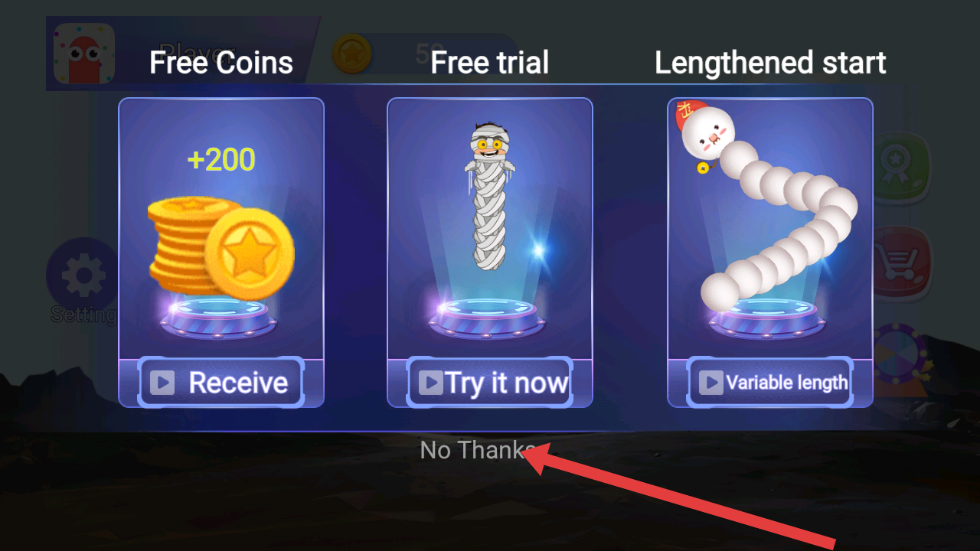Click the Free Coins heading
The image size is (980, 551).
click(x=221, y=62)
